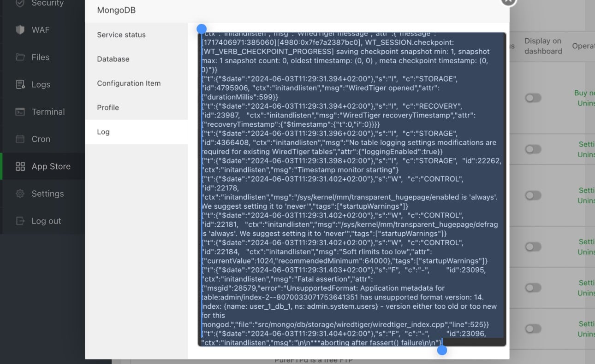
Task: Open Settings using the gear icon
Action: [x=20, y=194]
